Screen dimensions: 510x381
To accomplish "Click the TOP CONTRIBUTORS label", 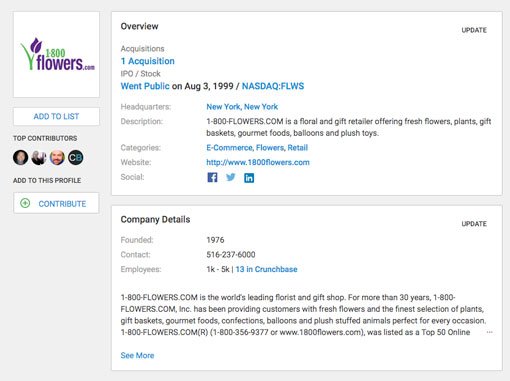I will pos(45,138).
